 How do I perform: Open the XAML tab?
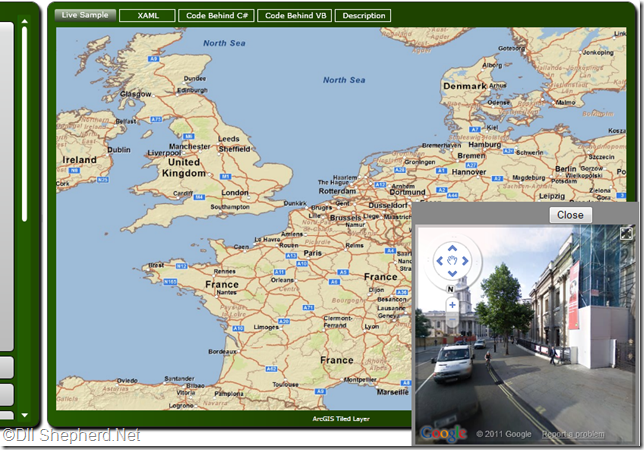point(147,16)
